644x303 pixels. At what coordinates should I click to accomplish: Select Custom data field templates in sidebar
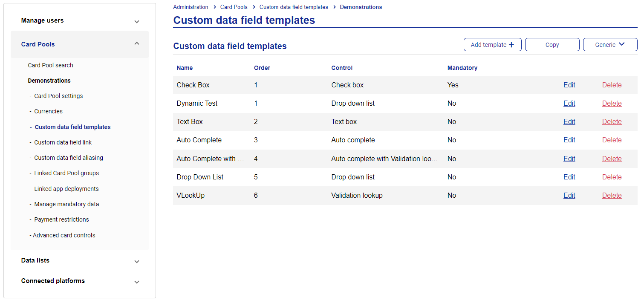click(x=72, y=127)
